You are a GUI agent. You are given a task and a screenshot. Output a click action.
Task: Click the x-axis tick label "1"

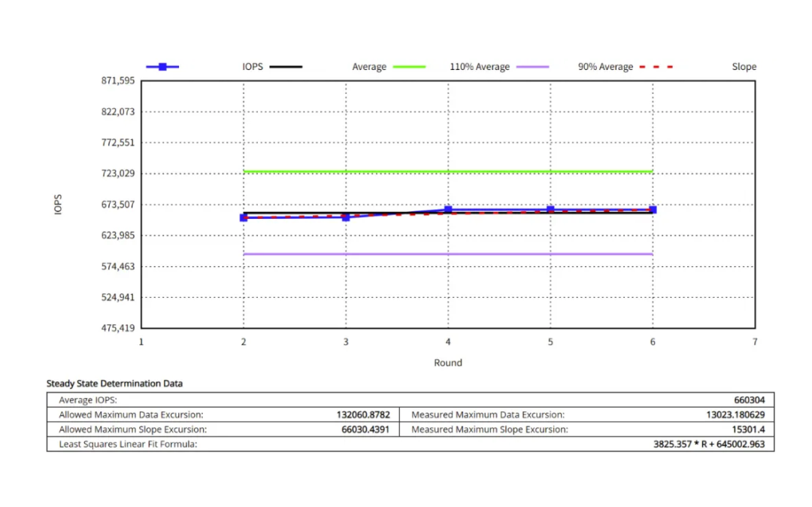pos(141,342)
